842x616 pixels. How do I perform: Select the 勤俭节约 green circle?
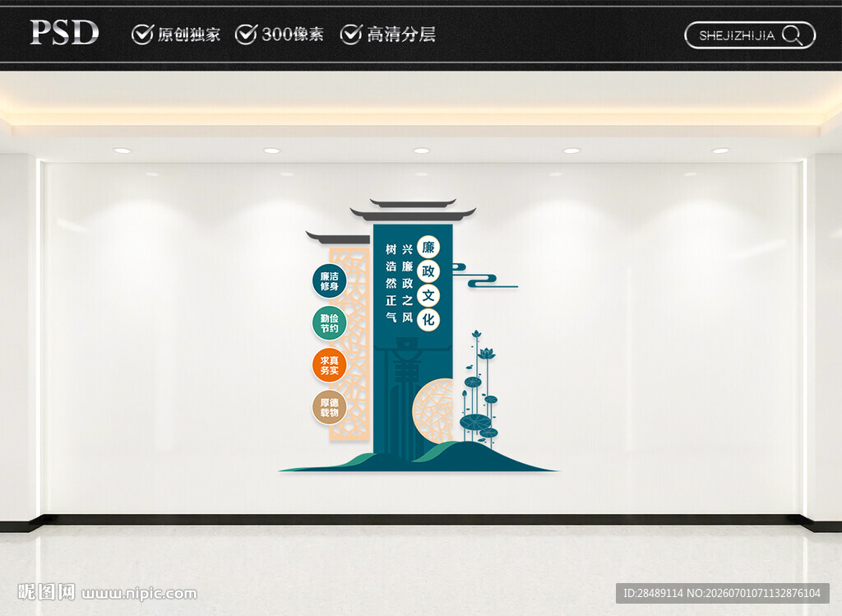pos(329,322)
